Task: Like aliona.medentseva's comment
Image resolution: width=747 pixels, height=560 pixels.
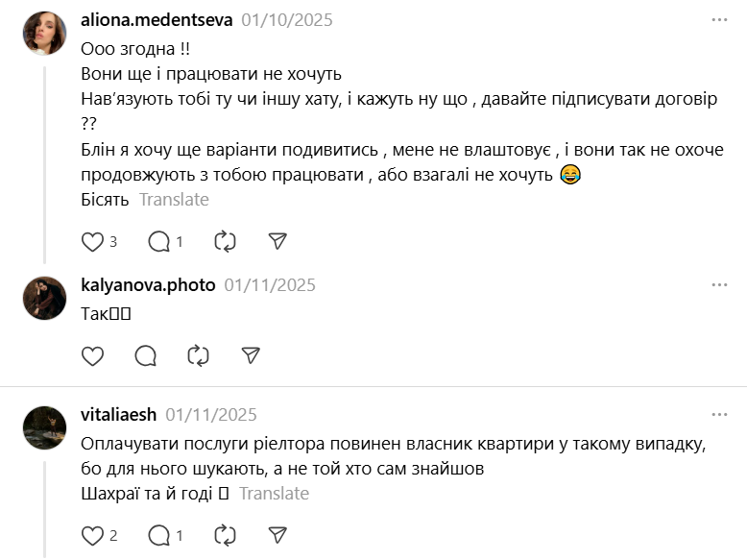Action: click(92, 242)
